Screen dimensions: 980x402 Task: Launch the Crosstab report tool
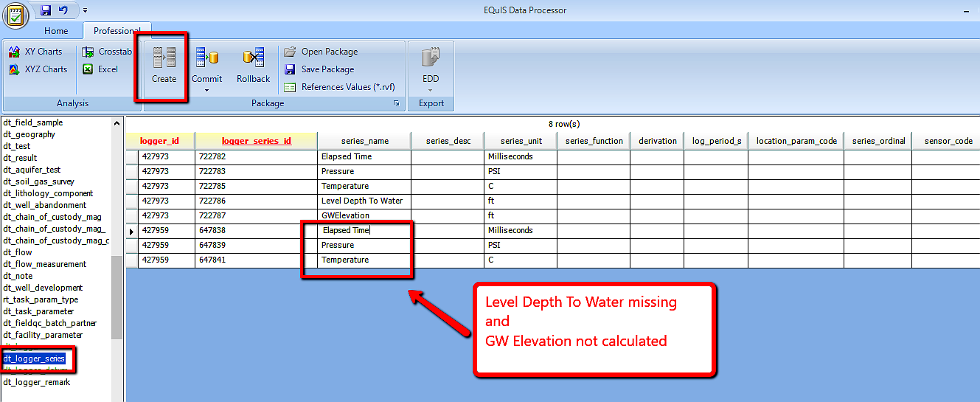pyautogui.click(x=107, y=52)
